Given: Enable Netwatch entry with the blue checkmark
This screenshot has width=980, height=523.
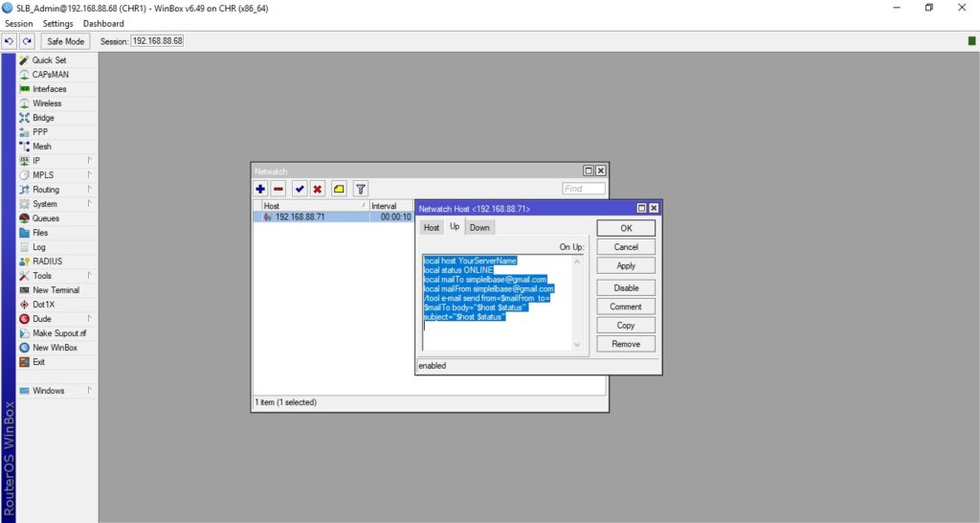Looking at the screenshot, I should pyautogui.click(x=300, y=189).
